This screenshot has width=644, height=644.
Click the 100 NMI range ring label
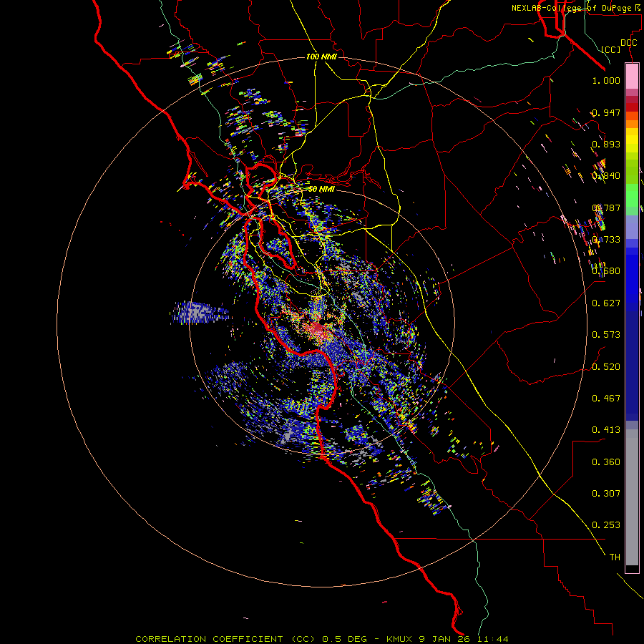coord(321,57)
